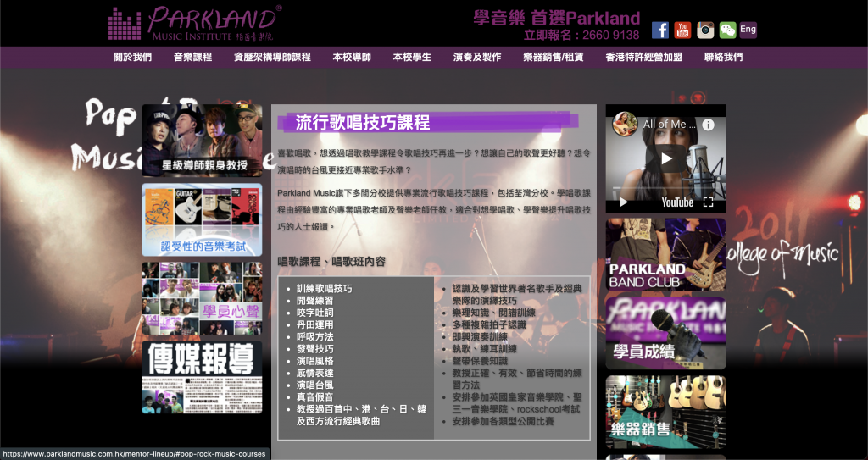
Task: Open the YouTube icon link
Action: (x=682, y=30)
